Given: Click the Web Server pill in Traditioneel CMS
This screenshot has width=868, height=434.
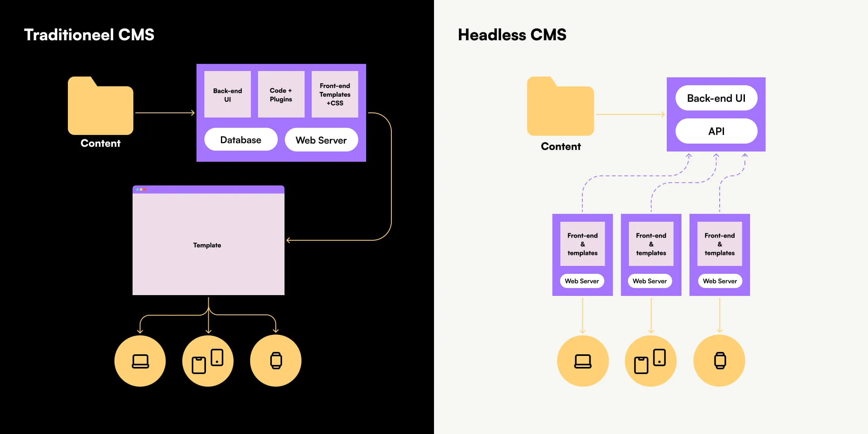Looking at the screenshot, I should [x=321, y=140].
